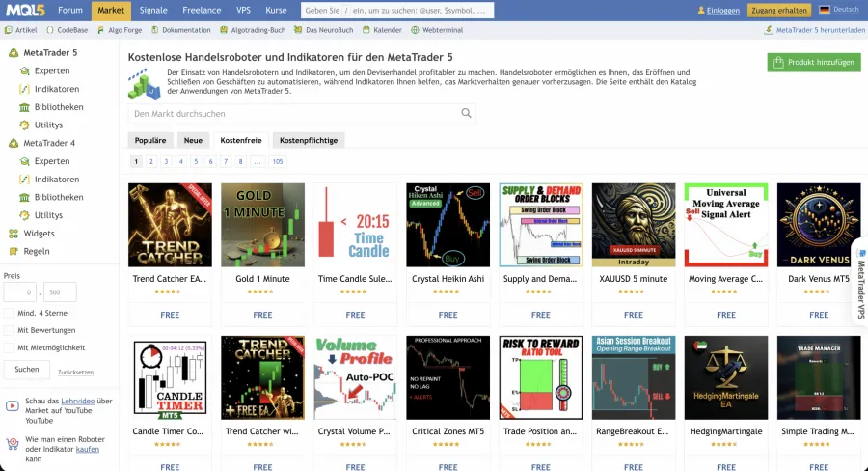The height and width of the screenshot is (471, 868).
Task: Open the CodeBase braces icon link
Action: pos(50,30)
